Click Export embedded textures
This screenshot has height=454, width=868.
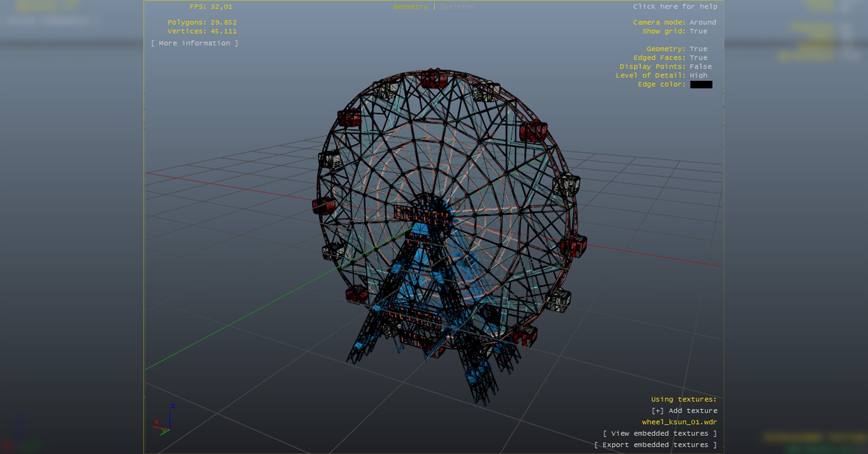pos(655,445)
